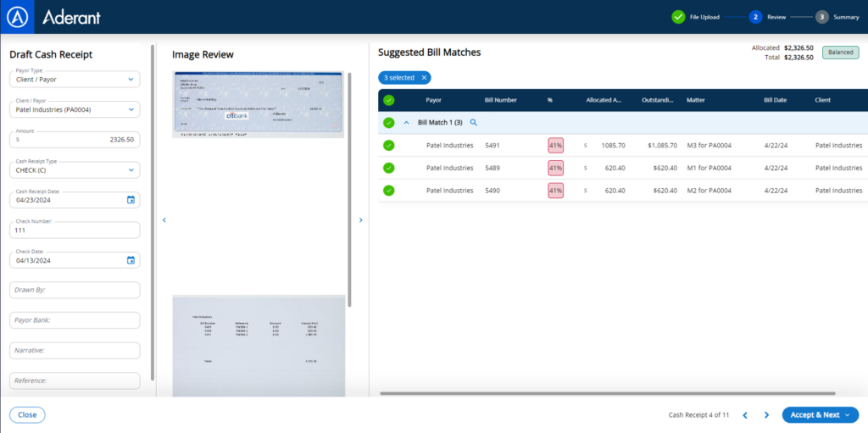Click the Check Date field 04/13/2024
The width and height of the screenshot is (868, 433).
click(75, 260)
